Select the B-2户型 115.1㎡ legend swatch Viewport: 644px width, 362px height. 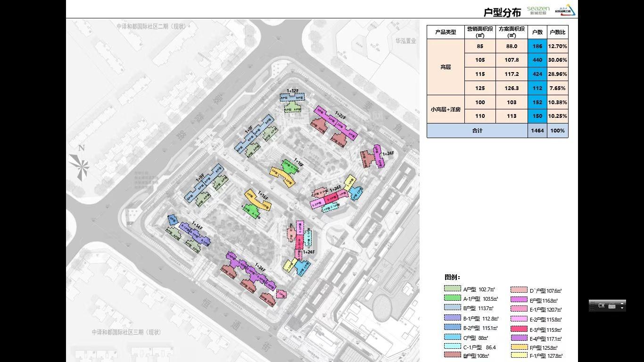[x=452, y=327]
